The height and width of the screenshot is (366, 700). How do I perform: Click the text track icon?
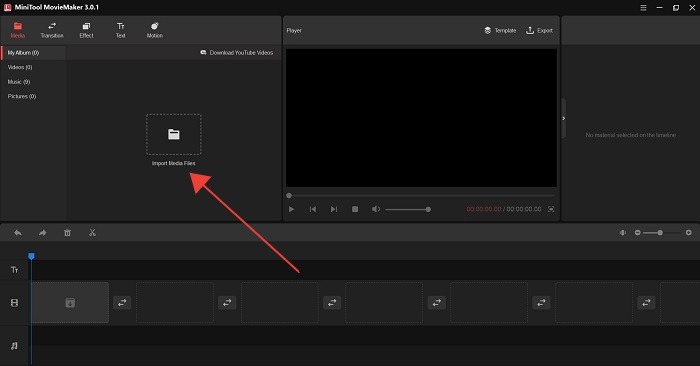tap(14, 270)
